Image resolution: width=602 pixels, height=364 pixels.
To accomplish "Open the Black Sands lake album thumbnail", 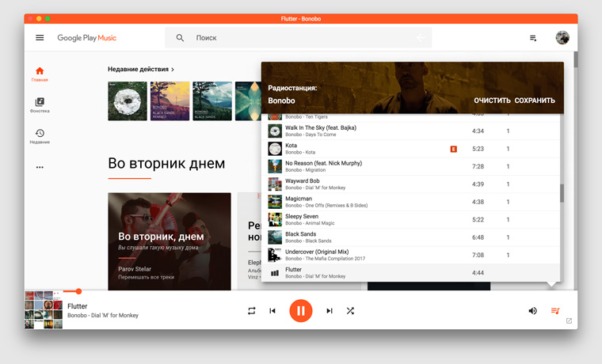I will 212,100.
